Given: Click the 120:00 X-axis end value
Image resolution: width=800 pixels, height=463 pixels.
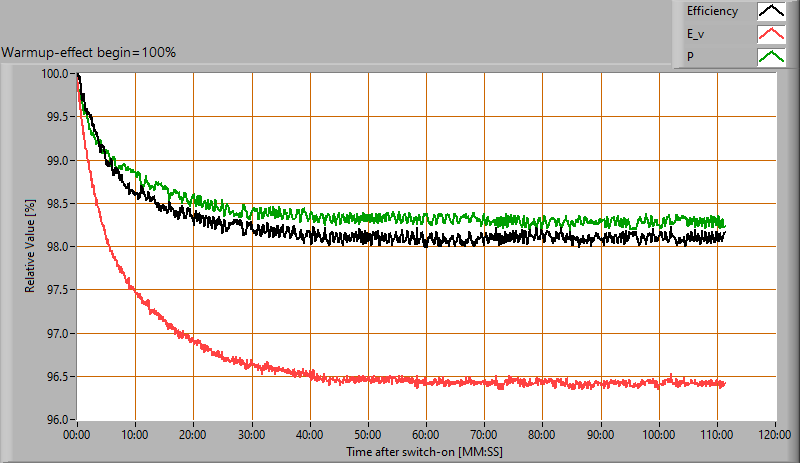Looking at the screenshot, I should coord(775,435).
